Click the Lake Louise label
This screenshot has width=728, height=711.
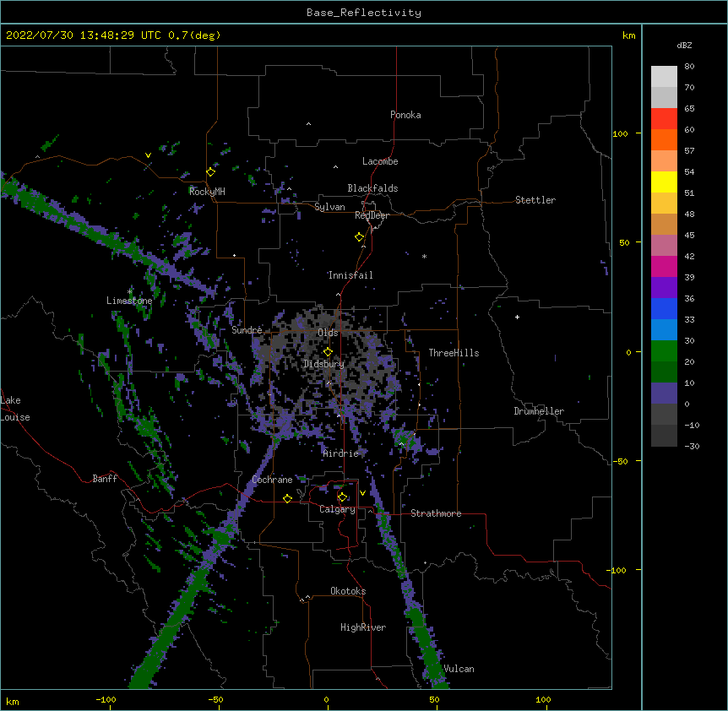point(15,409)
